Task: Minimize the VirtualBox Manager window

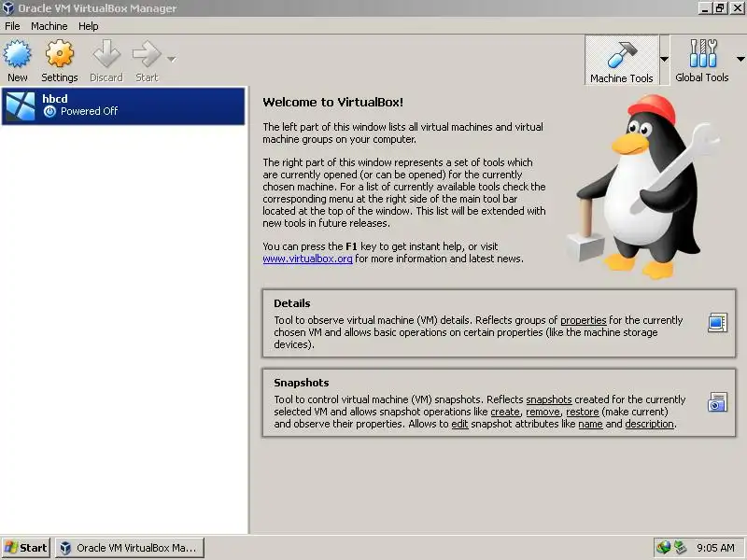Action: coord(706,8)
